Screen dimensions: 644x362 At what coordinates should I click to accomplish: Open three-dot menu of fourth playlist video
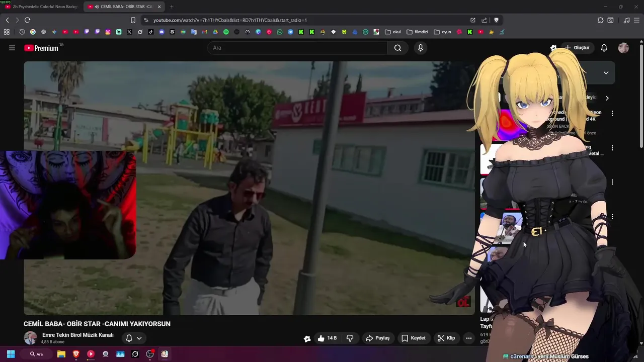point(612,217)
